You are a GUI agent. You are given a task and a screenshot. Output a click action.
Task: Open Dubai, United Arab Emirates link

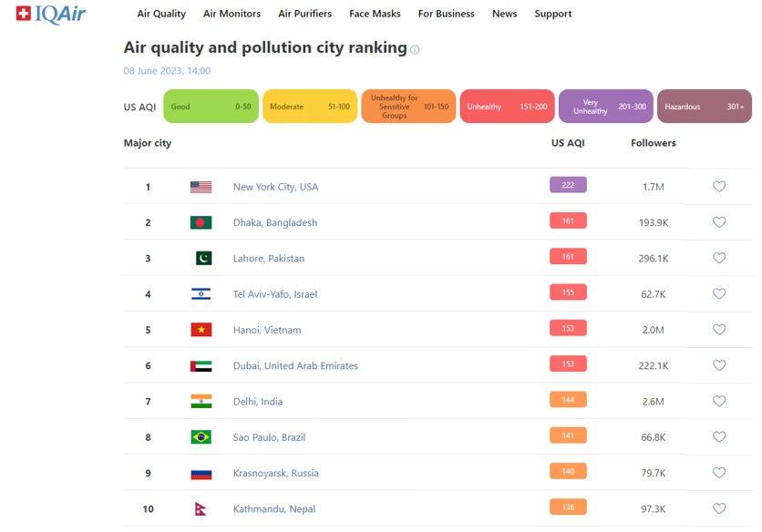coord(295,366)
